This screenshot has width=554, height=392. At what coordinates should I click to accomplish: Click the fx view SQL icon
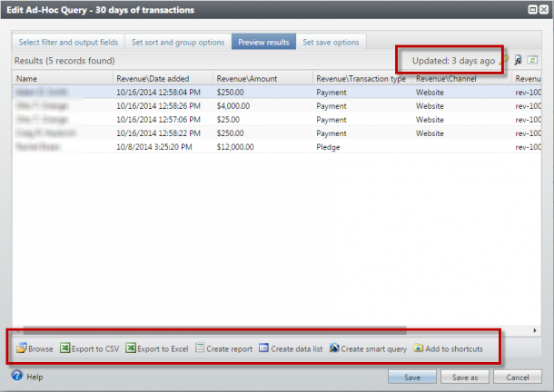[x=518, y=61]
